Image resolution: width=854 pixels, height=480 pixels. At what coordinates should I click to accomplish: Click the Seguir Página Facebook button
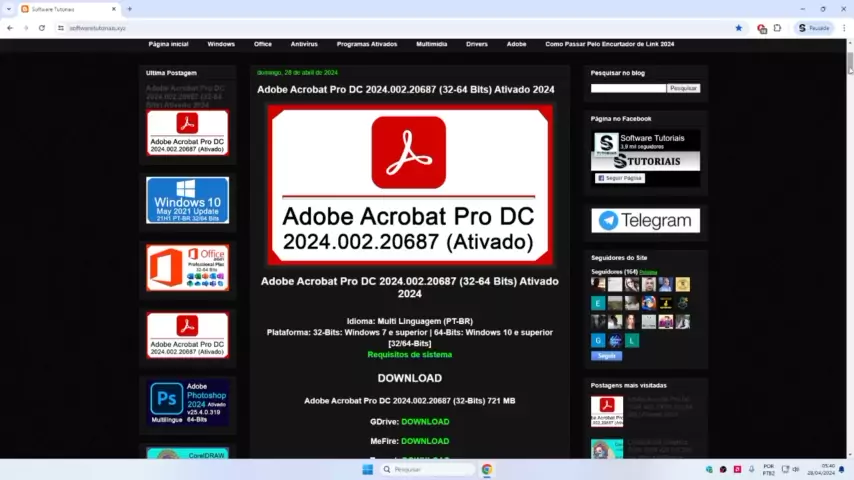620,178
